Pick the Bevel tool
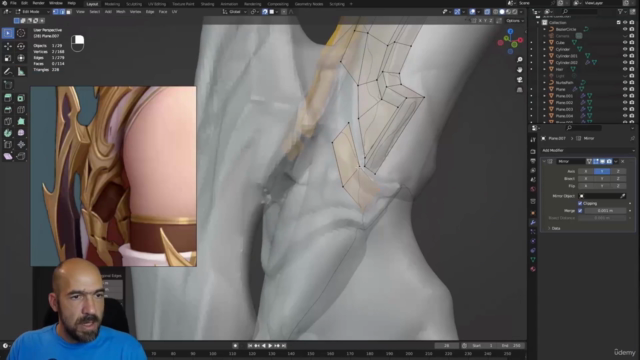 tap(8, 110)
